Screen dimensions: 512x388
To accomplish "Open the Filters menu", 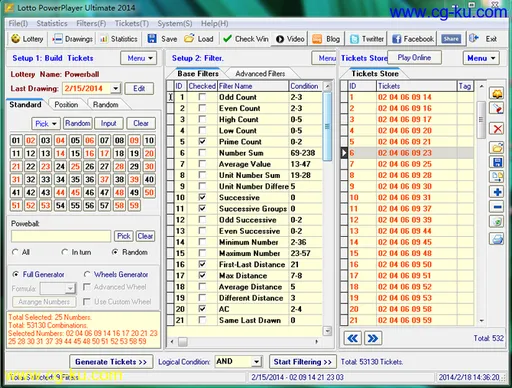I will 91,23.
